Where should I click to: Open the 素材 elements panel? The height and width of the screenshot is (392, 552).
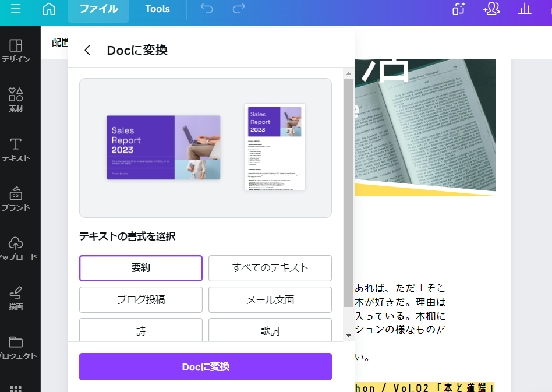tap(16, 100)
